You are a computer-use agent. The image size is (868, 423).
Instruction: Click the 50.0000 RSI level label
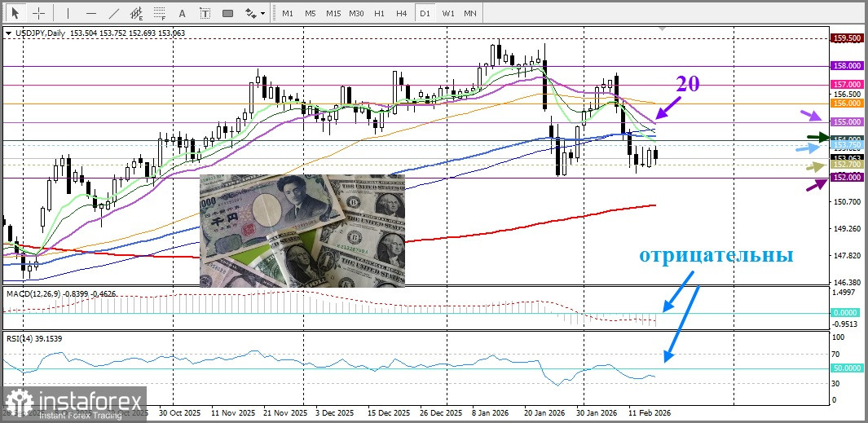[847, 368]
